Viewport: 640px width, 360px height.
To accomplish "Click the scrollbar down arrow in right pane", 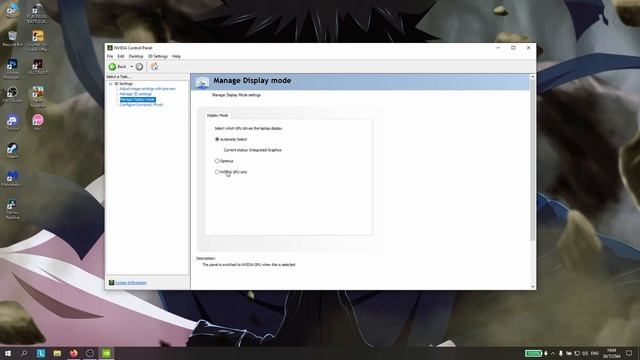I will pyautogui.click(x=532, y=287).
